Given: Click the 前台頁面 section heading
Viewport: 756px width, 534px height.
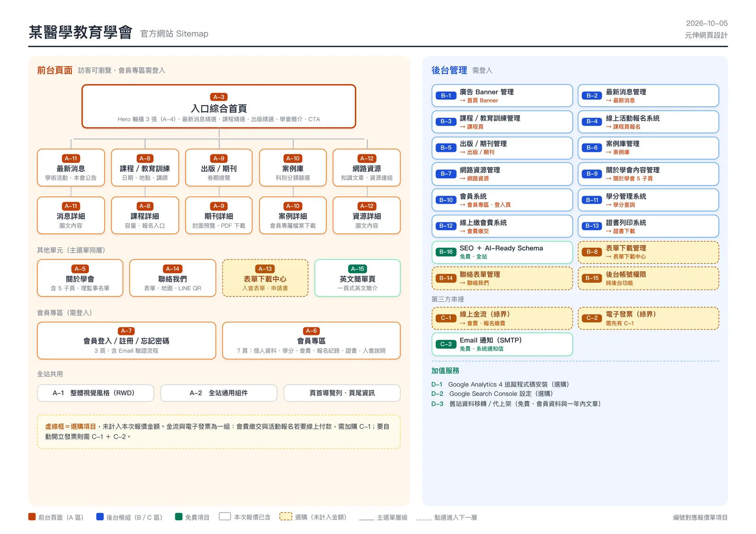Looking at the screenshot, I should 55,70.
